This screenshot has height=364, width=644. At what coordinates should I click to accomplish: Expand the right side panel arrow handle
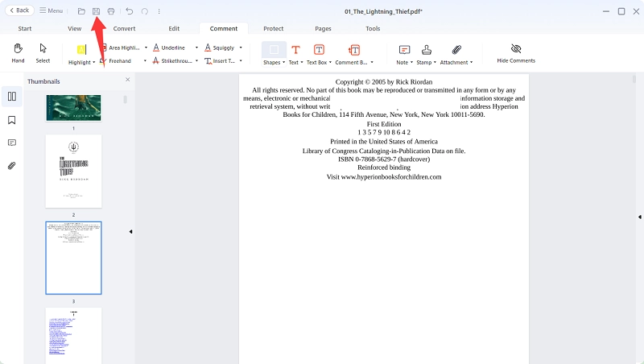click(639, 217)
